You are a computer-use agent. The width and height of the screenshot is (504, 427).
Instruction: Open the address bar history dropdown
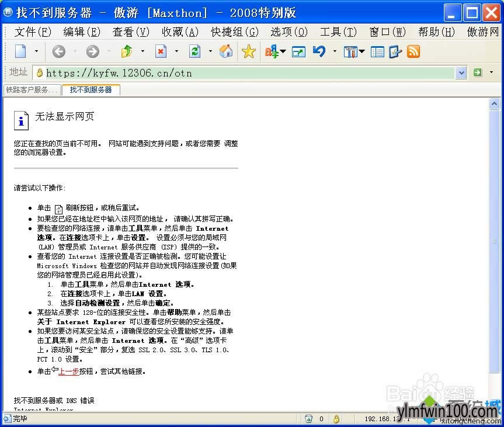point(461,72)
